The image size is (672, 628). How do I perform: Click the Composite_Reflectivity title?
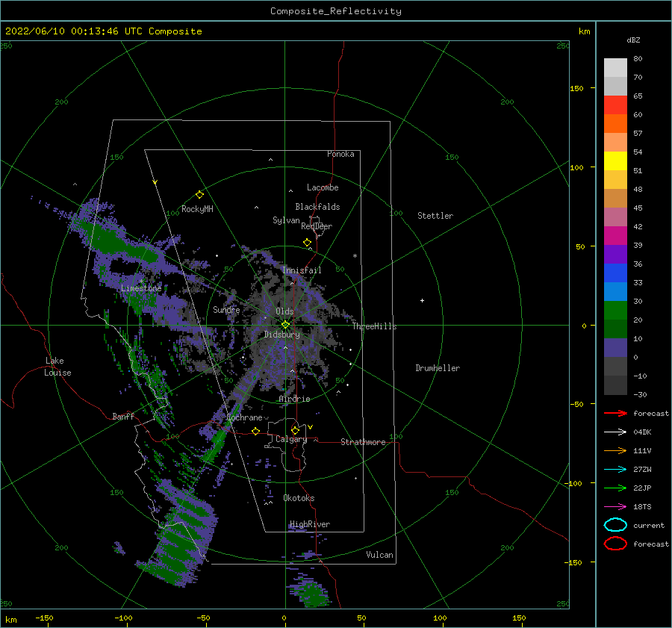tap(336, 11)
